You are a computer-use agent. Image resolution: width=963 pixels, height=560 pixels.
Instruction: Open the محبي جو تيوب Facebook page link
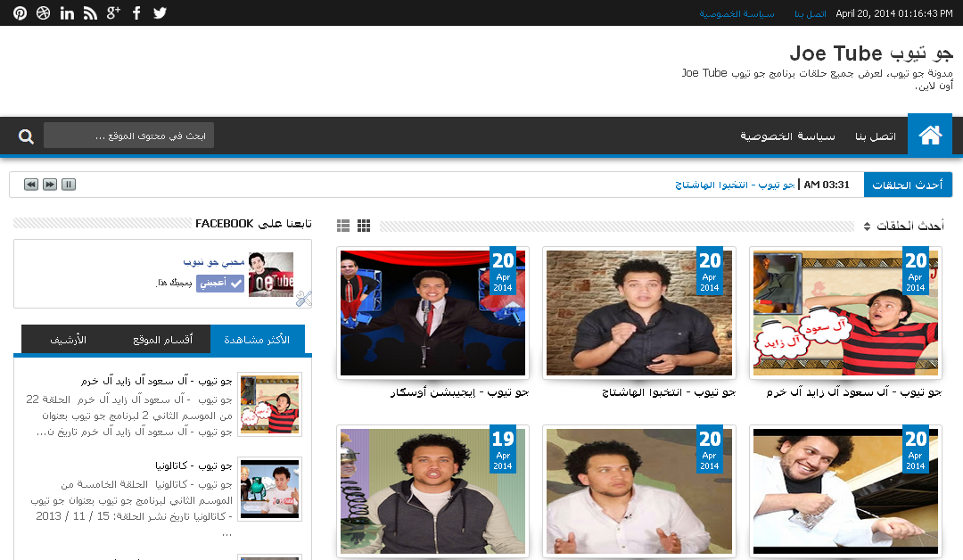point(214,262)
